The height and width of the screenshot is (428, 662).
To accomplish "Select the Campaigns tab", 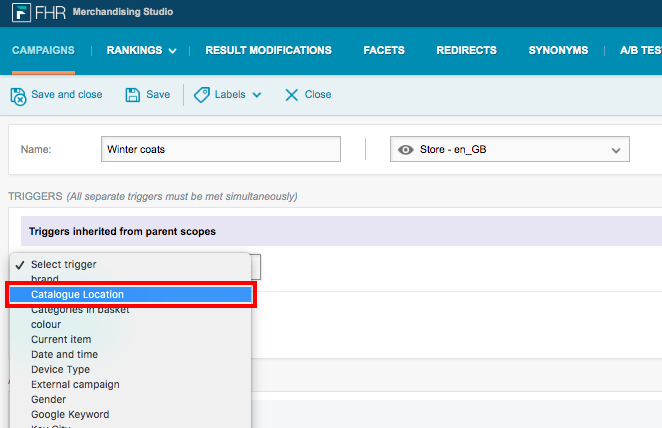I will point(43,50).
